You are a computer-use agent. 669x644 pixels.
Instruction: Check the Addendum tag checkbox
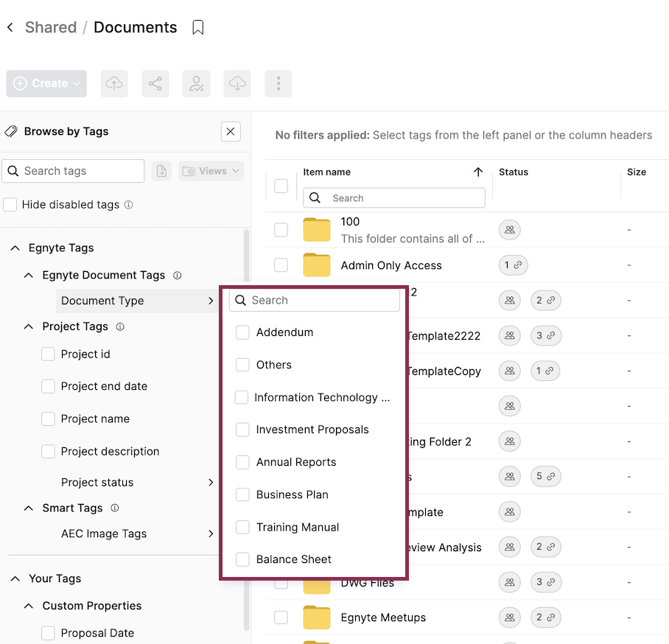pyautogui.click(x=242, y=333)
